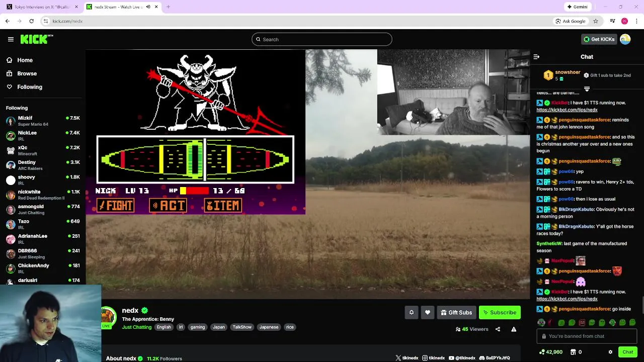The image size is (644, 362).
Task: Open Gemini in Chrome title bar
Action: tap(577, 7)
